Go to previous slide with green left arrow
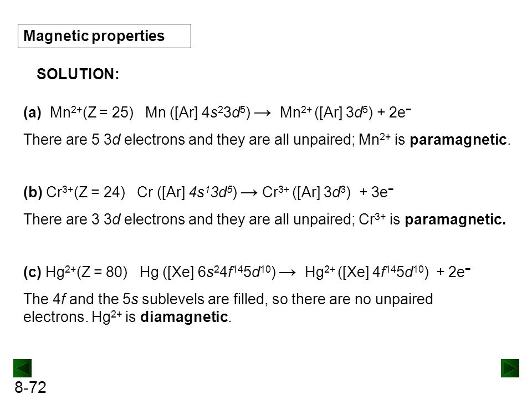The image size is (532, 399). 22,368
